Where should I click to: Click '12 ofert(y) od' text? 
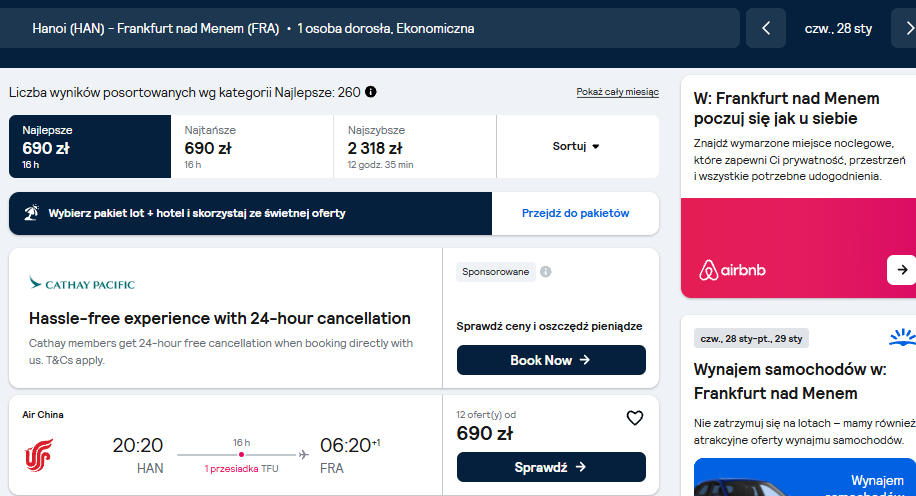tap(486, 415)
